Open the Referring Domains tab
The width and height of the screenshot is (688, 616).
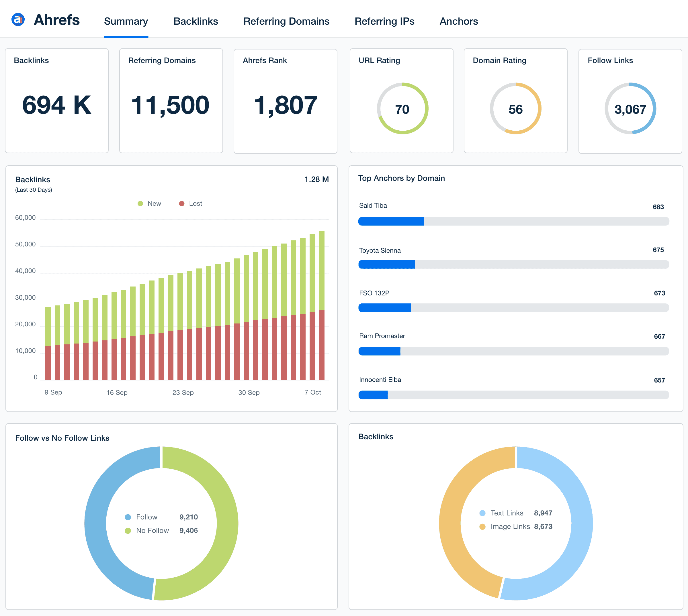point(286,21)
